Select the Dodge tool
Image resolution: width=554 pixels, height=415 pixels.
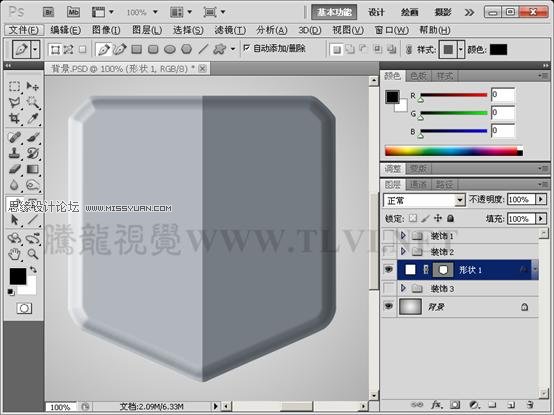coord(33,185)
